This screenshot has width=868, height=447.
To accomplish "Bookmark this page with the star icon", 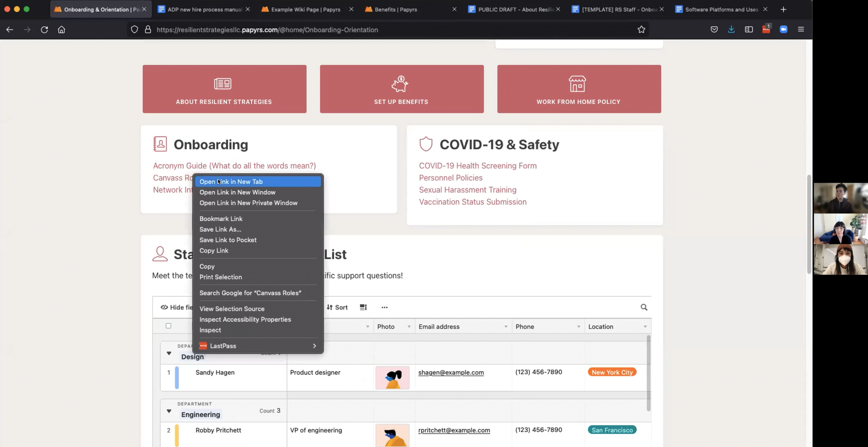I will 641,29.
